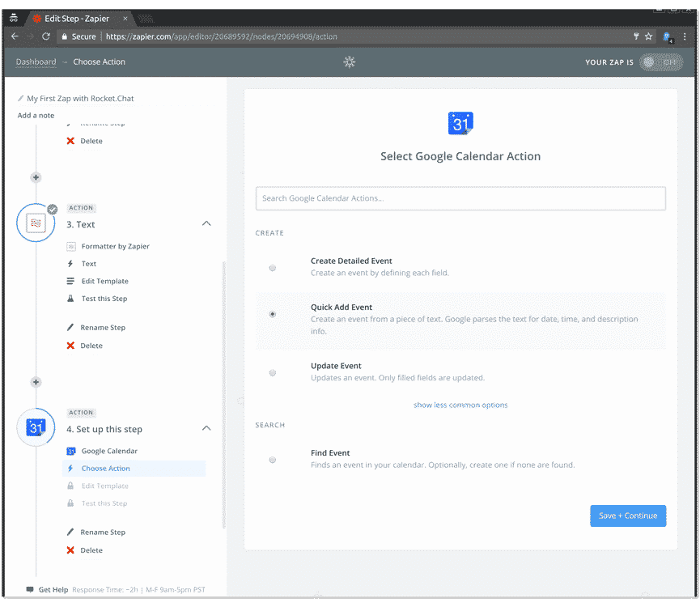This screenshot has height=607, width=700.
Task: Select Quick Add Event radio button
Action: pos(273,314)
